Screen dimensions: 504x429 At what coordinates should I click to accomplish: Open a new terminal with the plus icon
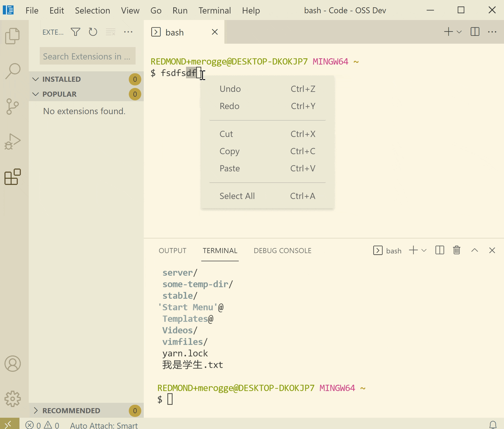[x=413, y=250]
